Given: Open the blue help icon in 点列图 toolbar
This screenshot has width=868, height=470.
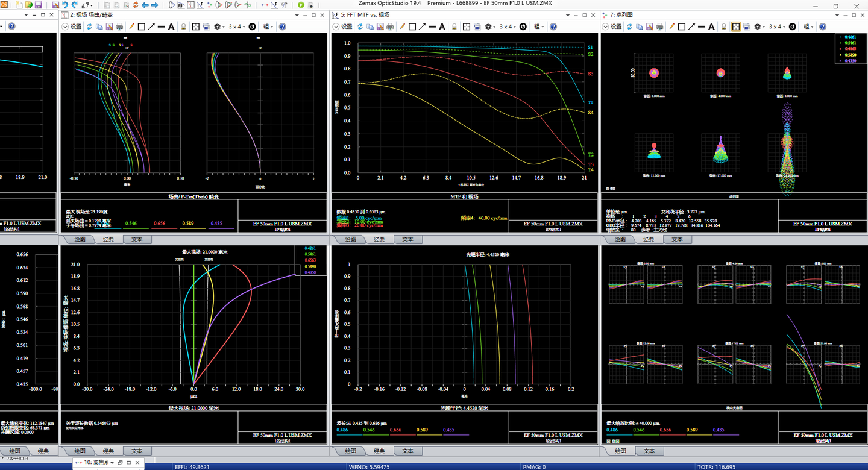Looking at the screenshot, I should point(823,27).
